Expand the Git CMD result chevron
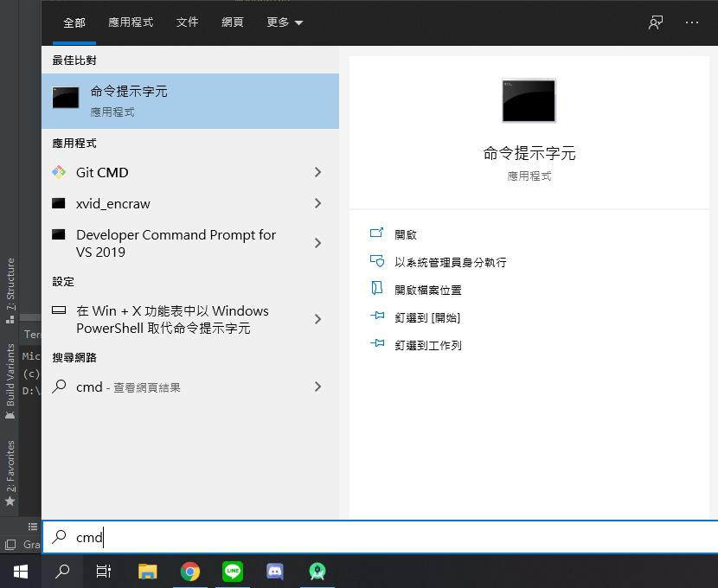 click(x=317, y=172)
